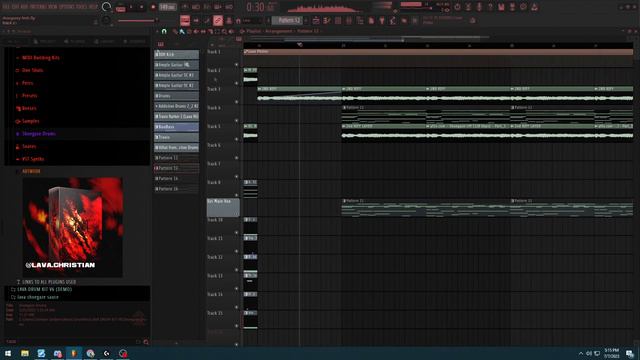The image size is (640, 360).
Task: Expand the Snares folder in browser
Action: tap(29, 147)
